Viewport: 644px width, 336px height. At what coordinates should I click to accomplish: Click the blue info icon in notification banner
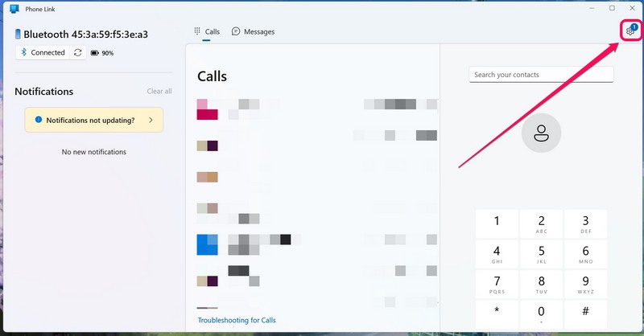(x=39, y=120)
